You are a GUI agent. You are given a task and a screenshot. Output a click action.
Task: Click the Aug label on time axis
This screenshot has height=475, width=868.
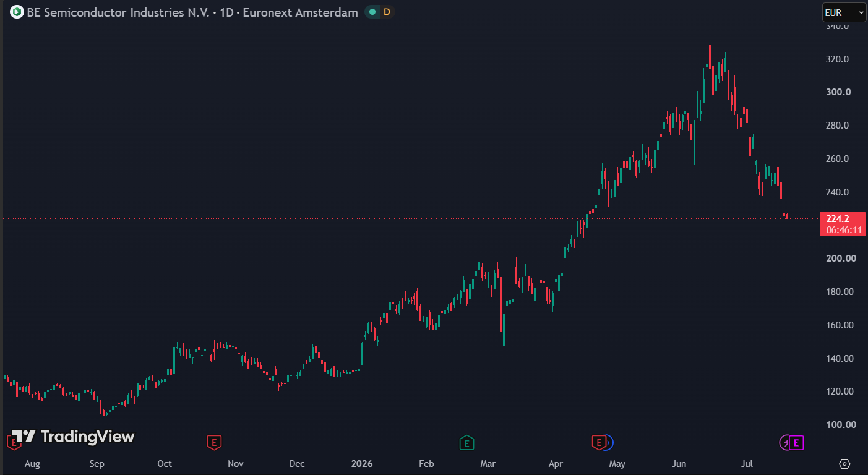click(32, 464)
